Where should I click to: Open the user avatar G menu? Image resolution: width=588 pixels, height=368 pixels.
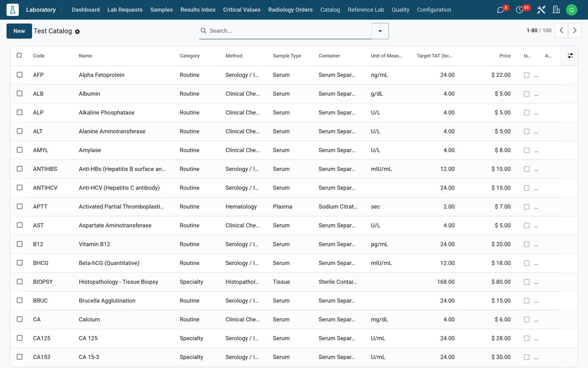[571, 10]
